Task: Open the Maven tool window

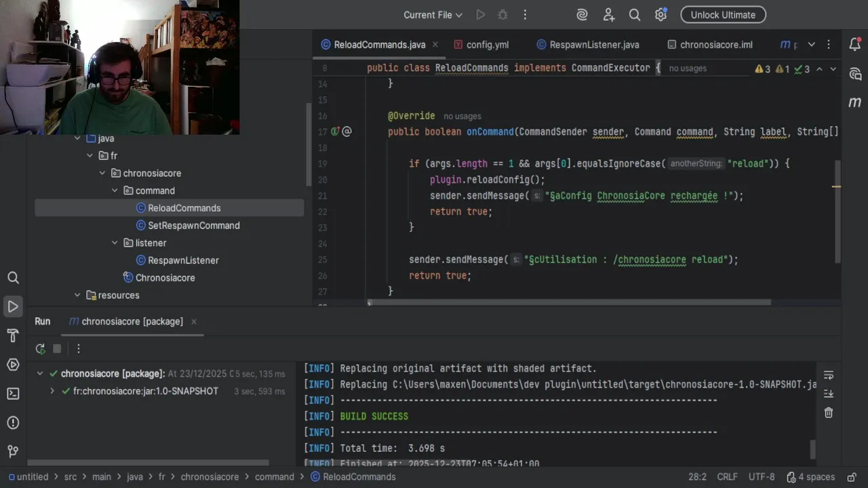Action: click(855, 102)
